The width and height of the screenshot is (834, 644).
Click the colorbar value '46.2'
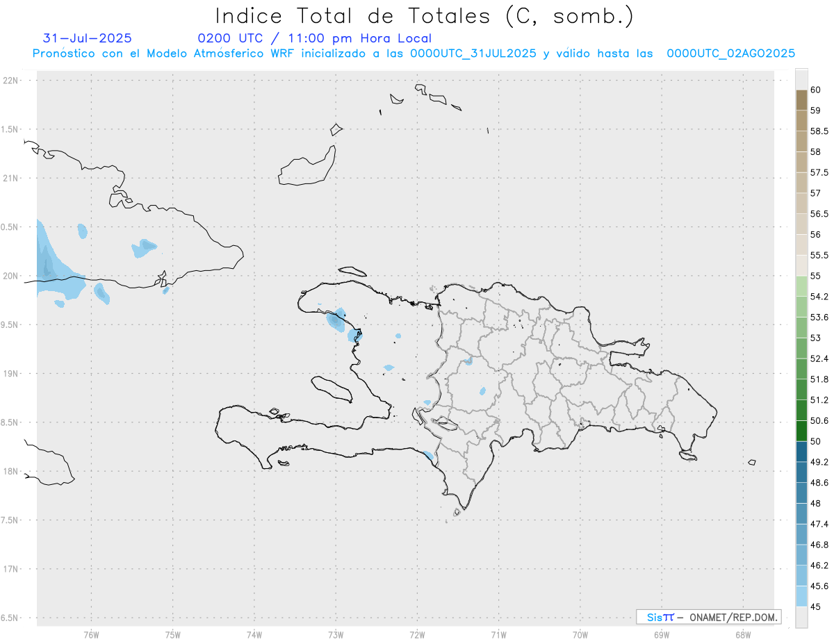819,565
